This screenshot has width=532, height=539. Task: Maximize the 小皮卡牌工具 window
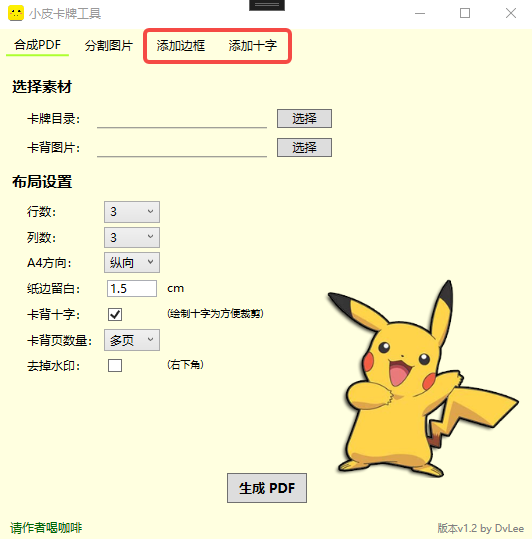click(465, 13)
